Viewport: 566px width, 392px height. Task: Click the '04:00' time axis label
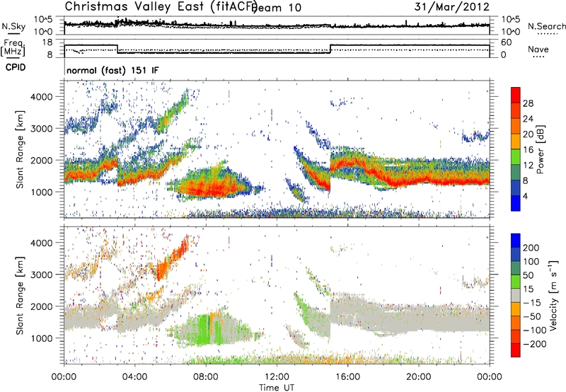click(135, 377)
